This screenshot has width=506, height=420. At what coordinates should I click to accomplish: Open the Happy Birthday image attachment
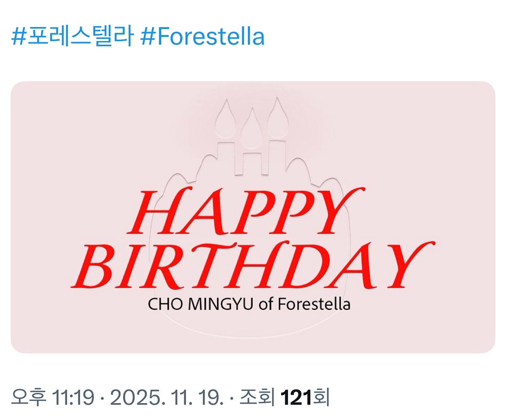point(253,217)
